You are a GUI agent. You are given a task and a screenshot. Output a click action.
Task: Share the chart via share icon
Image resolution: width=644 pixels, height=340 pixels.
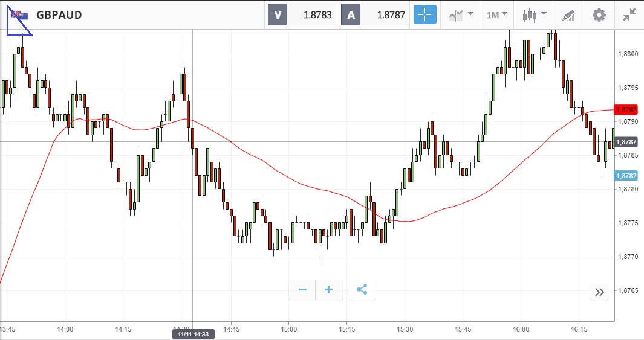pos(362,290)
